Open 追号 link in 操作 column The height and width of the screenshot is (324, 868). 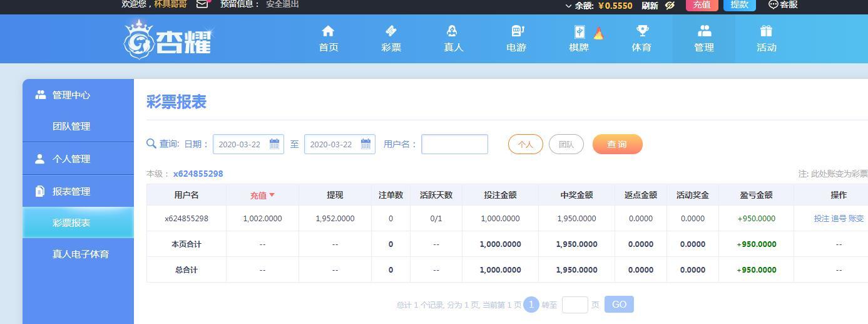pos(839,219)
